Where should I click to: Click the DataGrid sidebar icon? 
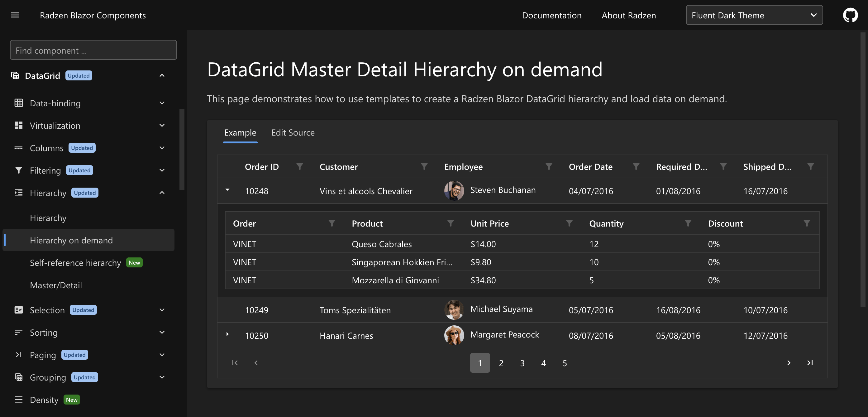click(15, 75)
